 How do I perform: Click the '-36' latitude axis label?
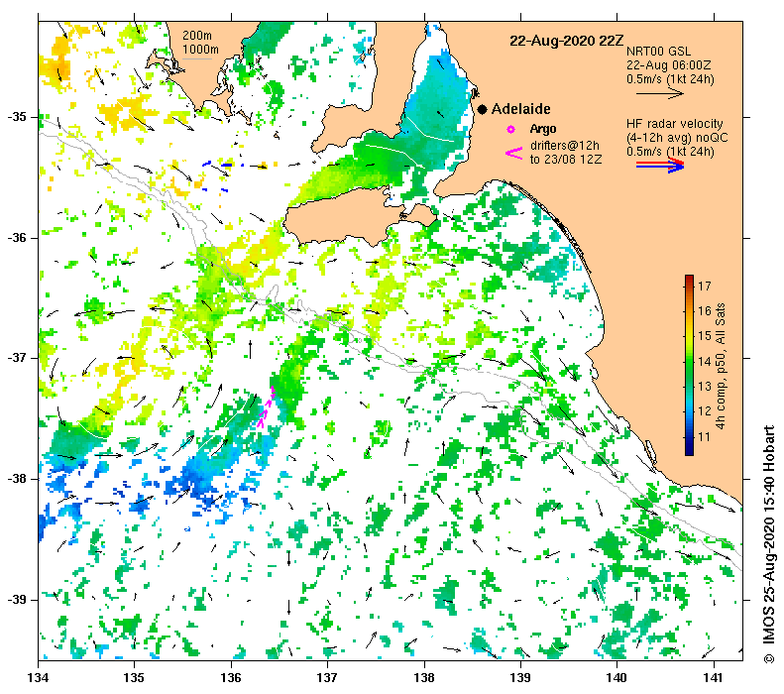coord(17,238)
